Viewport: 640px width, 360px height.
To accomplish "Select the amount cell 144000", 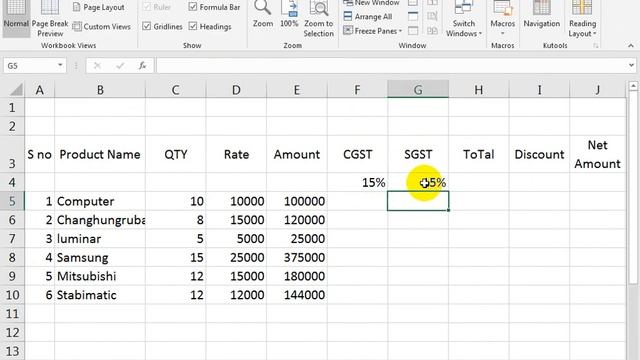I will [x=297, y=295].
